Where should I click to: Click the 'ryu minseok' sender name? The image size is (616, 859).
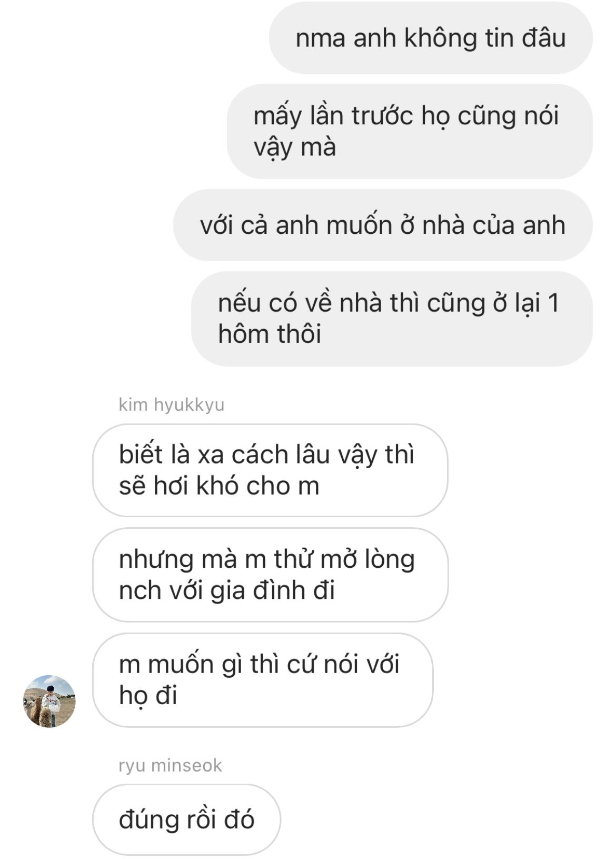click(170, 765)
